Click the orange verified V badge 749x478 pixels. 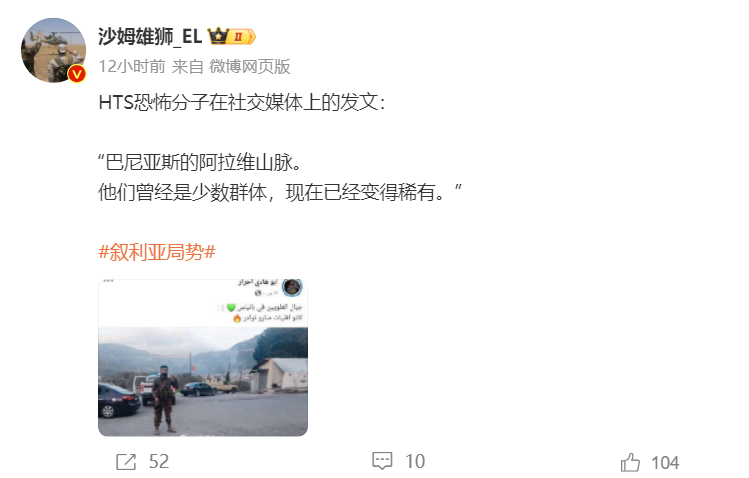coord(76,74)
